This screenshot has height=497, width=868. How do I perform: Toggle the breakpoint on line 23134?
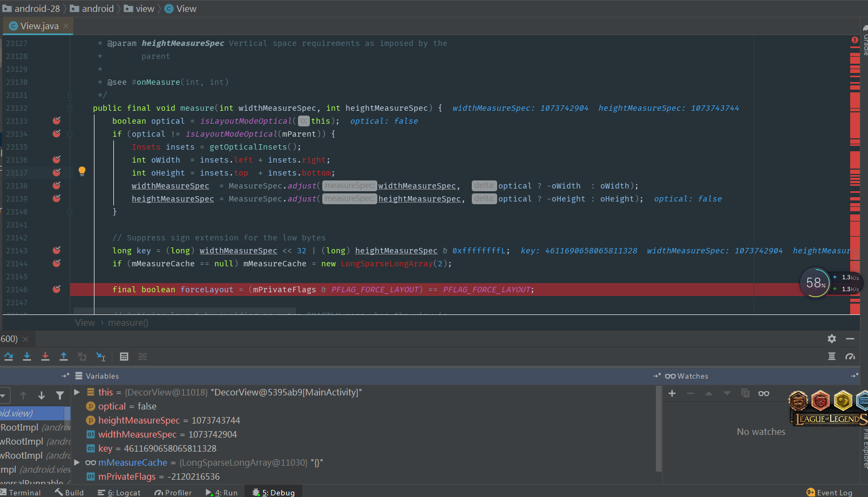[x=57, y=133]
